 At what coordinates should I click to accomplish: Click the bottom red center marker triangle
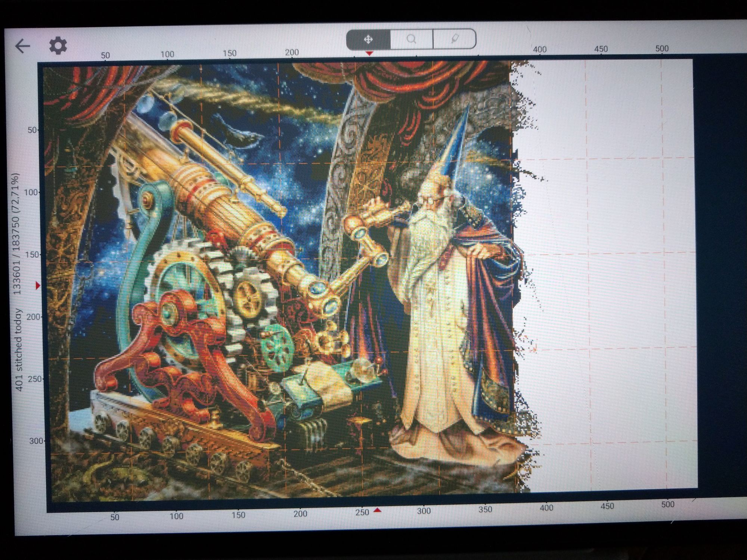coord(378,510)
